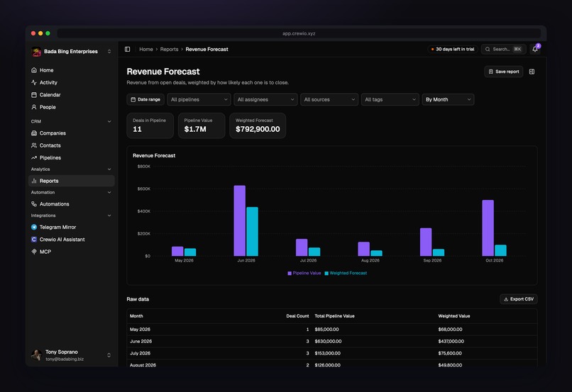Go to Home breadcrumb
This screenshot has width=572, height=392.
(x=146, y=49)
